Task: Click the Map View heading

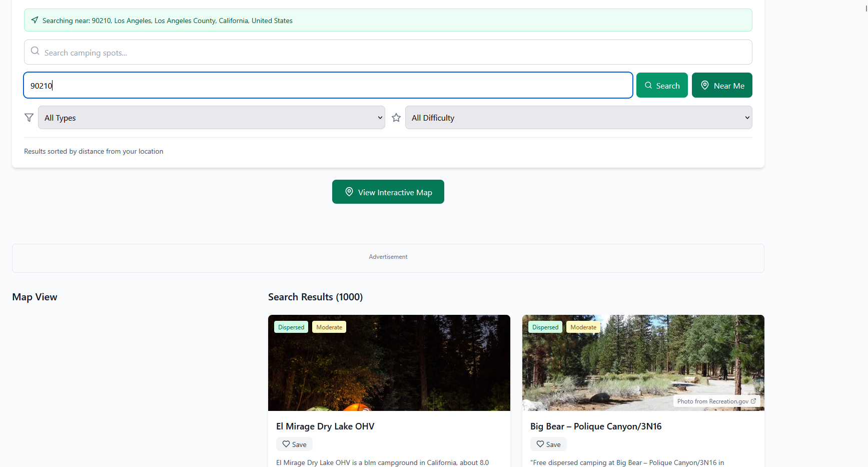Action: pyautogui.click(x=35, y=297)
